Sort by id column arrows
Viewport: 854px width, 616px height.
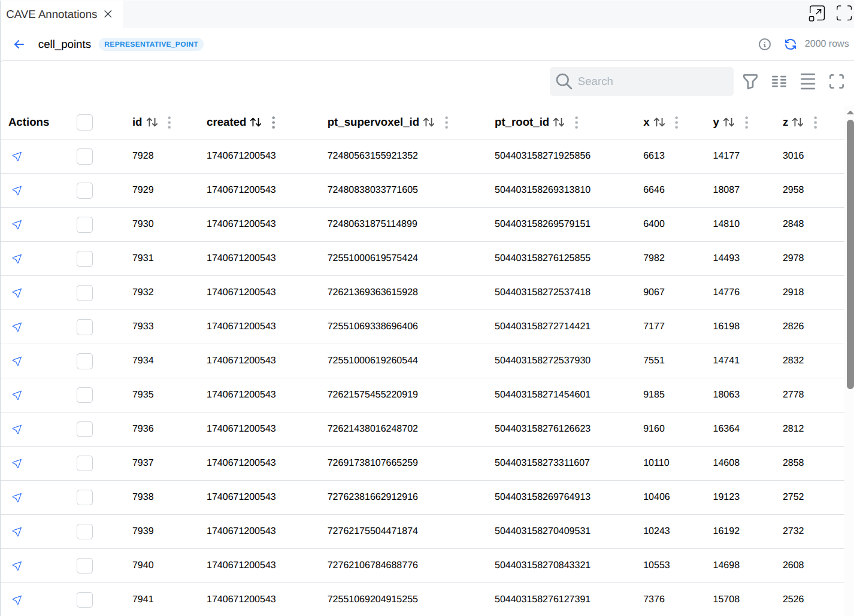(x=152, y=122)
